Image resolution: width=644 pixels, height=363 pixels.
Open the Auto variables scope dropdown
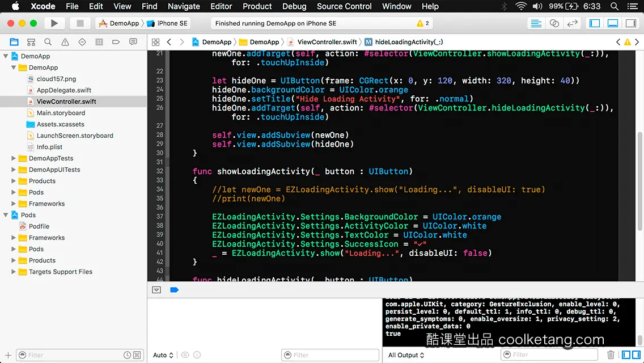click(x=163, y=355)
